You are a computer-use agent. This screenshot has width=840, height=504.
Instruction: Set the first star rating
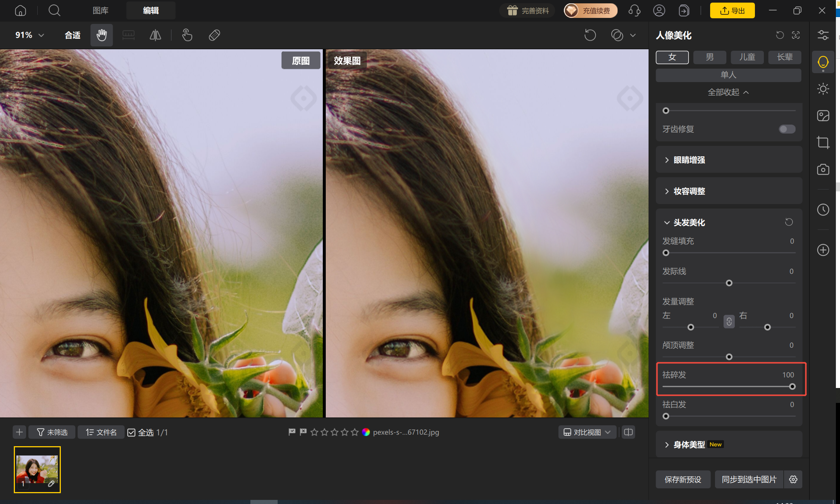pyautogui.click(x=314, y=432)
